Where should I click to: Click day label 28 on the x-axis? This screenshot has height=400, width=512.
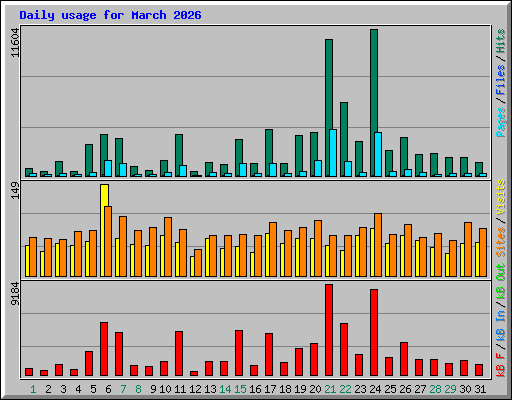click(435, 389)
